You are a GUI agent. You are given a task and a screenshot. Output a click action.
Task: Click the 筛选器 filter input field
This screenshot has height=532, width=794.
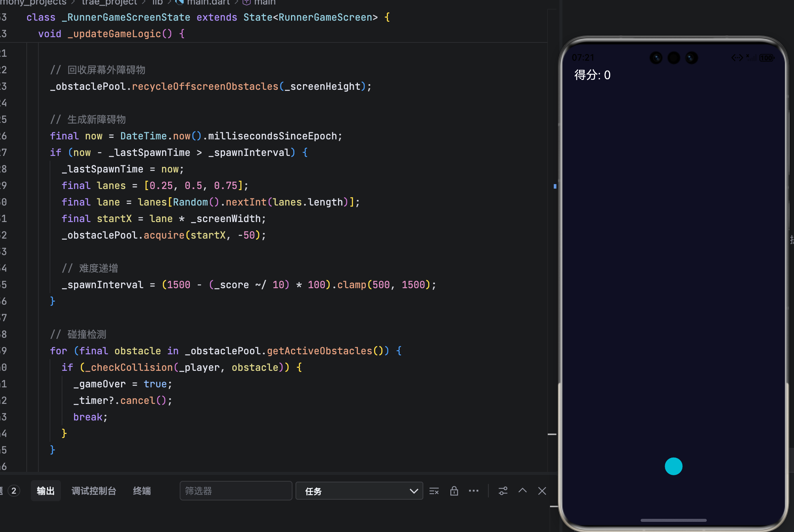point(236,491)
